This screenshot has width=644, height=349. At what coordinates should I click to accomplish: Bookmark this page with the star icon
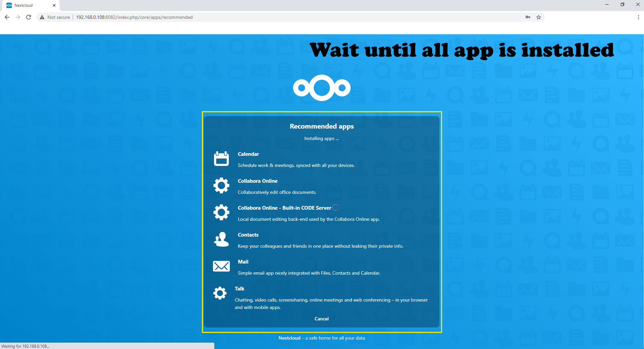(539, 17)
